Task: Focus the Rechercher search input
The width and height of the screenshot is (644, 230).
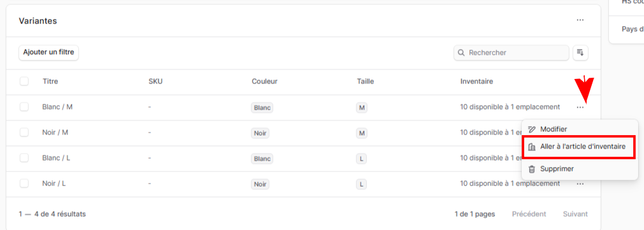Action: 512,53
